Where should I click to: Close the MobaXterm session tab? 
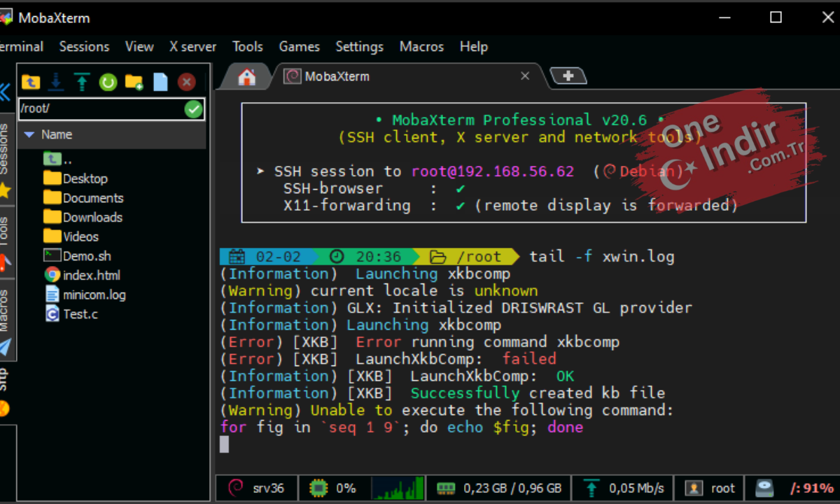click(x=526, y=76)
